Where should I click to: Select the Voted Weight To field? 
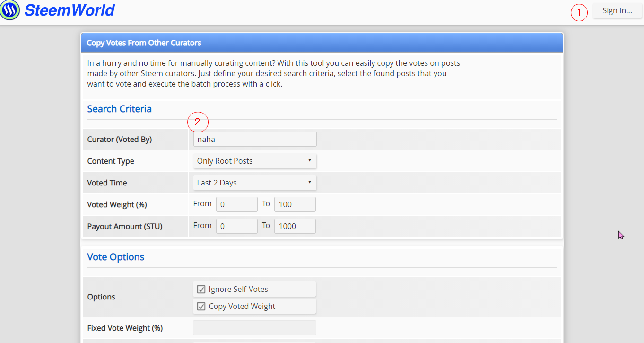tap(295, 204)
